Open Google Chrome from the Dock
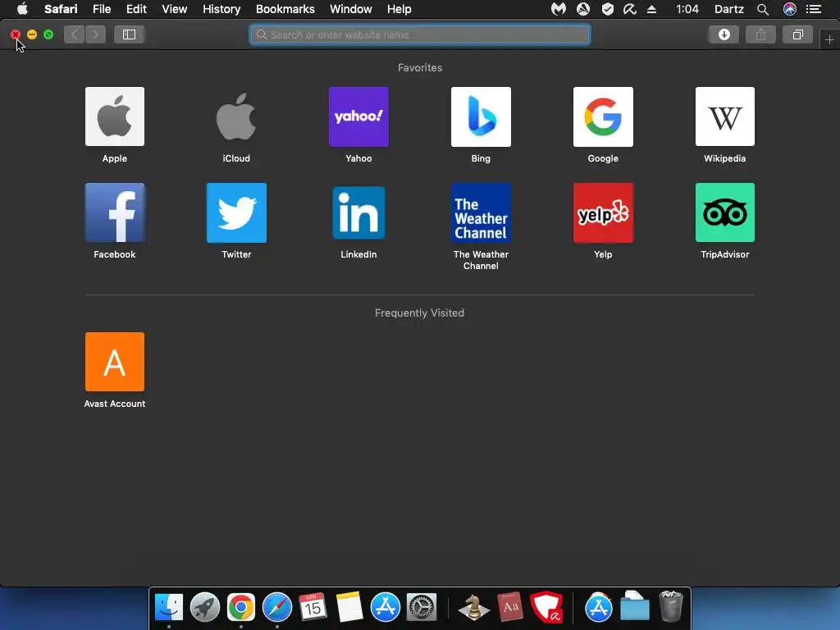This screenshot has height=630, width=840. [241, 608]
